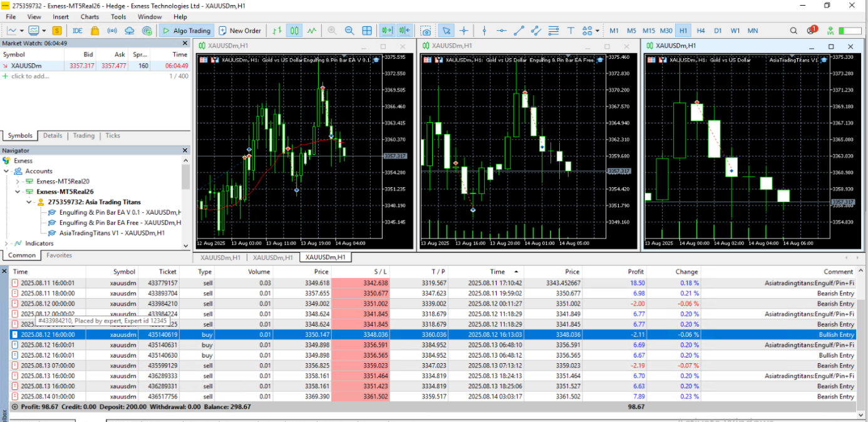
Task: Select the Fibonacci retracement tool
Action: coord(554,30)
